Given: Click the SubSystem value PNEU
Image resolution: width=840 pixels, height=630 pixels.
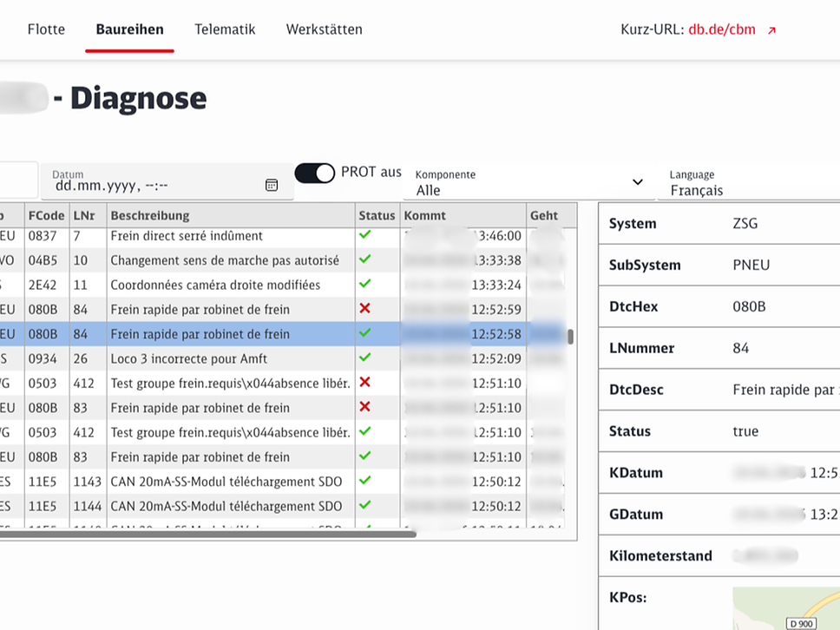Looking at the screenshot, I should (x=751, y=266).
